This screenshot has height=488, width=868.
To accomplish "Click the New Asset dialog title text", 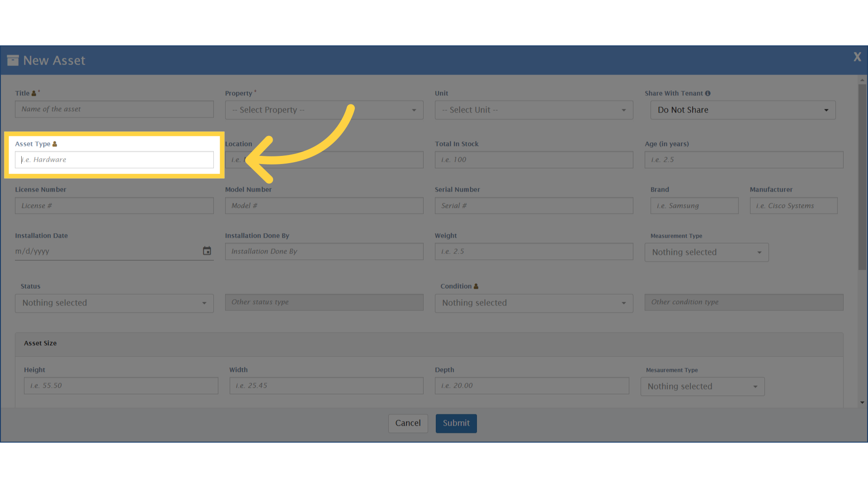I will click(54, 61).
